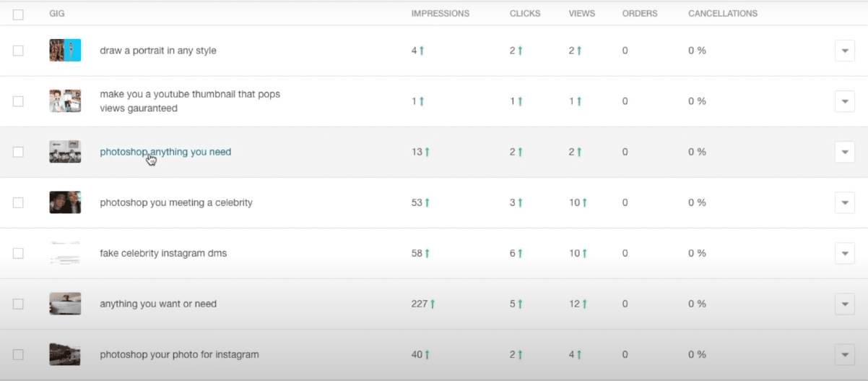
Task: Click the Orders column header
Action: pyautogui.click(x=639, y=14)
